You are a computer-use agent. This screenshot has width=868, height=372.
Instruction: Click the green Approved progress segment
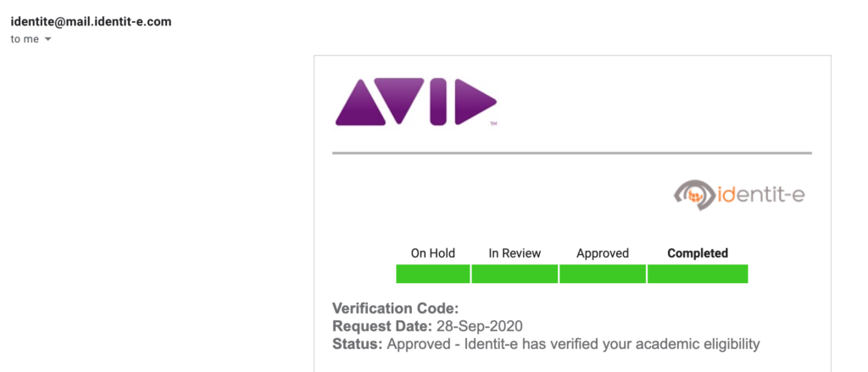pyautogui.click(x=603, y=274)
